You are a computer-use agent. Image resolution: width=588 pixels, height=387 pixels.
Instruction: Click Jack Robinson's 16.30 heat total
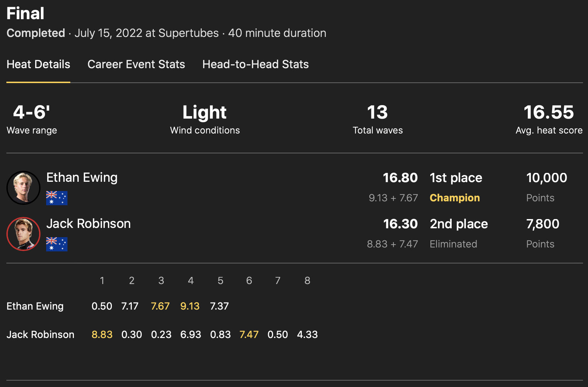400,224
